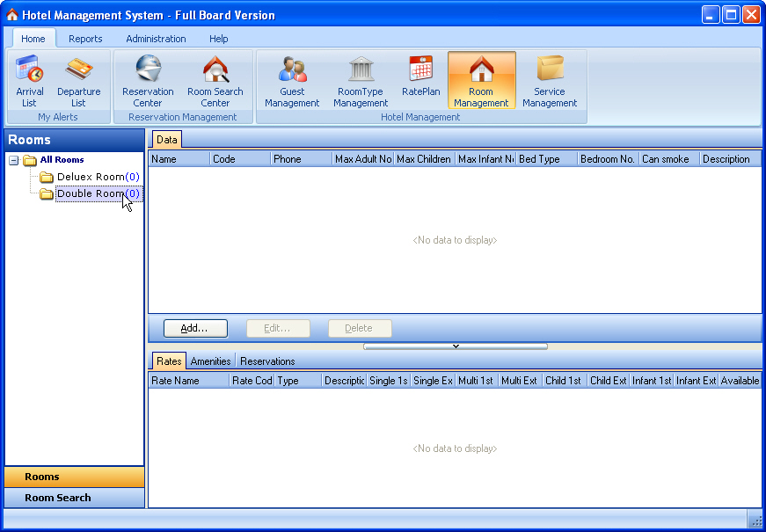Screen dimensions: 766x532
Task: Collapse the All Rooms tree node
Action: [14, 160]
